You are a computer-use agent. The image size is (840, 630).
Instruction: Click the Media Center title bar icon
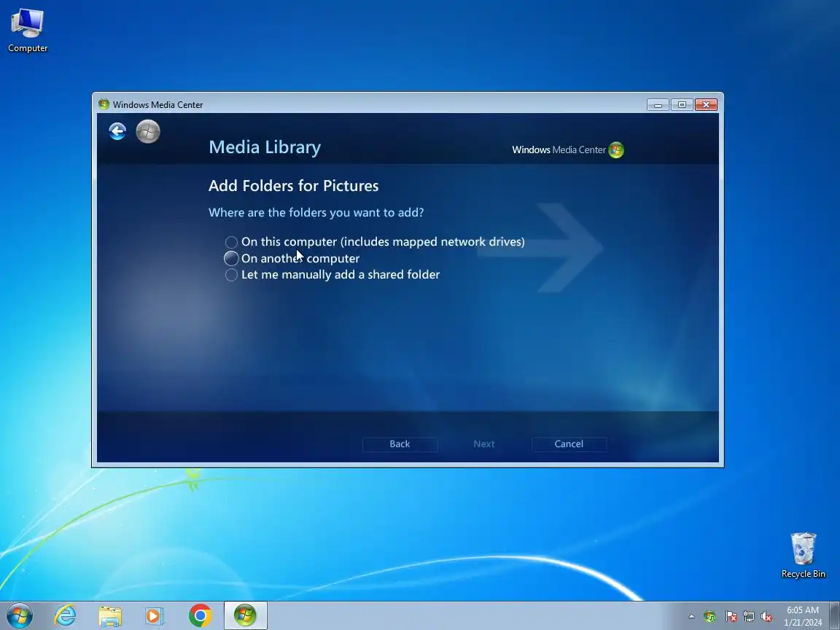tap(104, 104)
